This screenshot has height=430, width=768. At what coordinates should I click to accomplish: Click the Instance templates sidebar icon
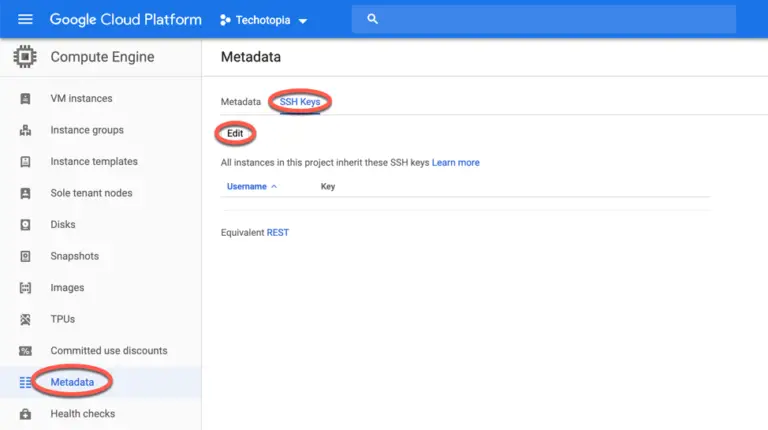tap(26, 162)
